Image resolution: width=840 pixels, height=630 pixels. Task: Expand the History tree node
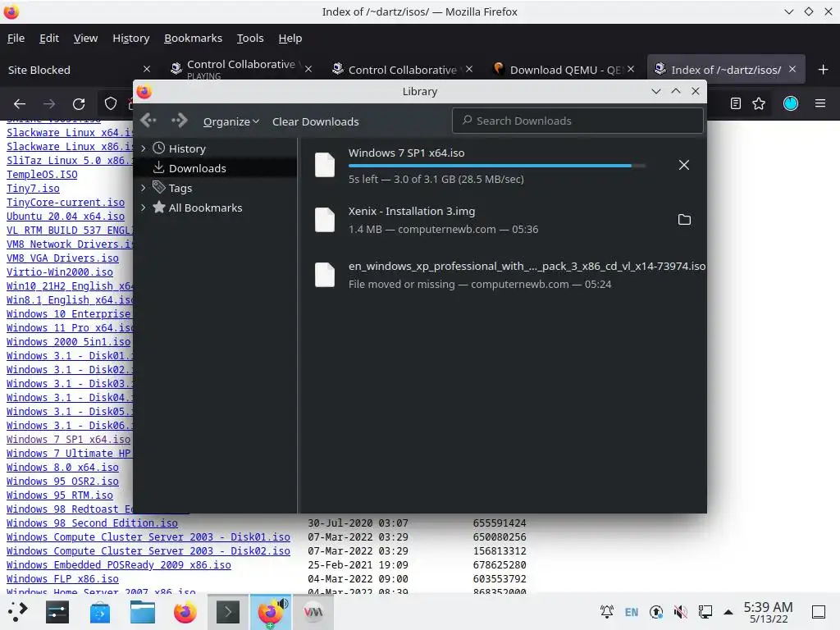143,148
